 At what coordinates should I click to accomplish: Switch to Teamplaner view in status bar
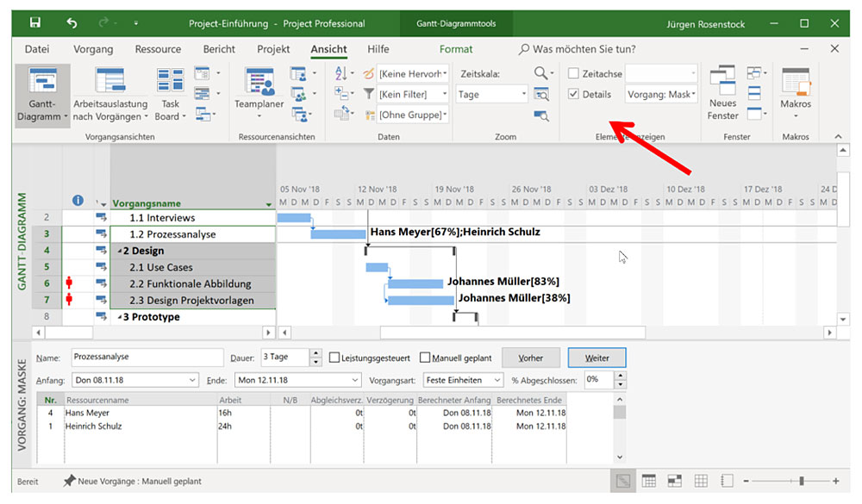point(675,481)
